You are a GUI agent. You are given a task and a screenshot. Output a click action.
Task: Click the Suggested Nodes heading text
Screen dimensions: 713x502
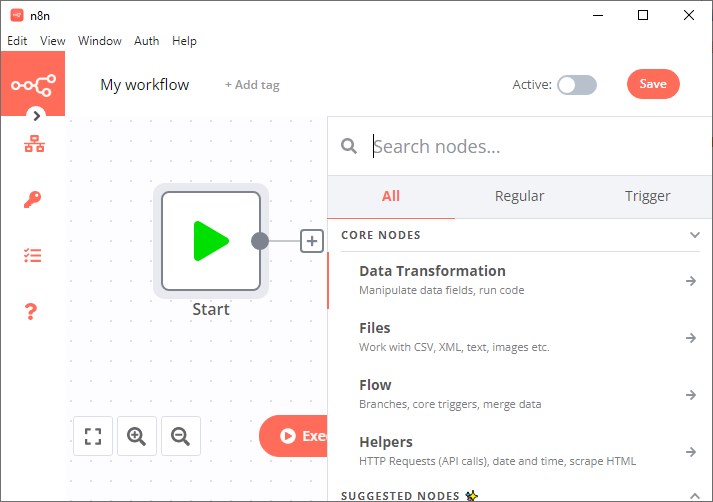point(400,496)
